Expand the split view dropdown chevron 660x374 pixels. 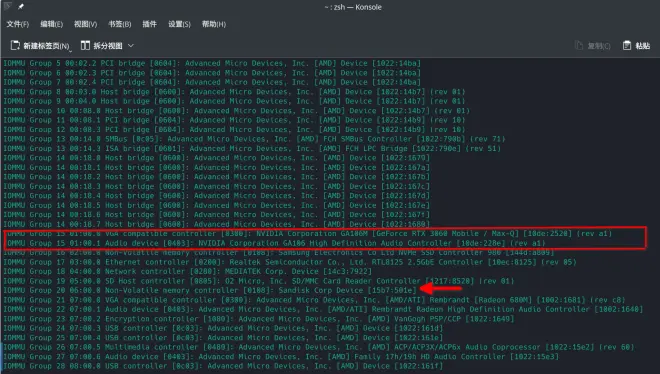click(131, 45)
